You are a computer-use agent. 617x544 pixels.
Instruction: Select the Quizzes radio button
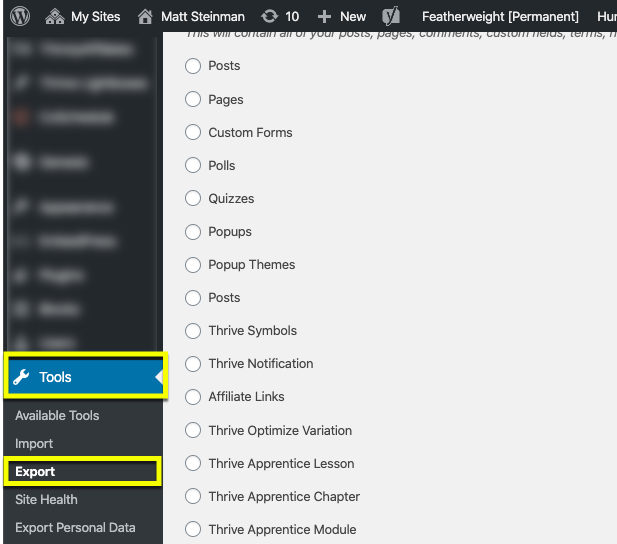(193, 198)
